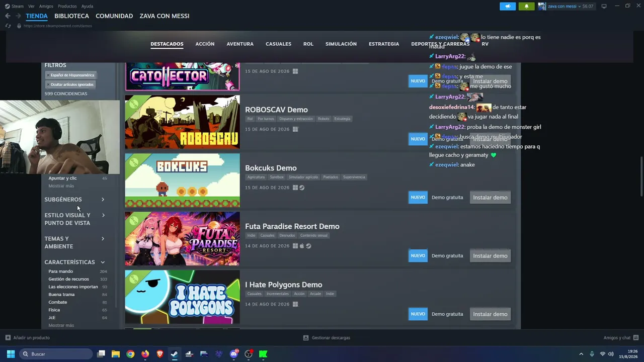This screenshot has width=644, height=362.
Task: Launch Firefox from the taskbar
Action: (x=145, y=354)
